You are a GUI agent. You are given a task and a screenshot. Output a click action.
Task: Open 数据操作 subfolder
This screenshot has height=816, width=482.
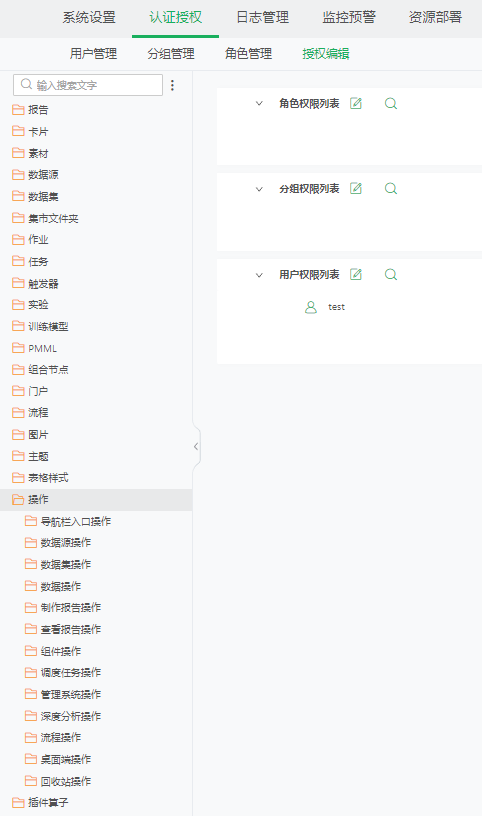pos(61,586)
